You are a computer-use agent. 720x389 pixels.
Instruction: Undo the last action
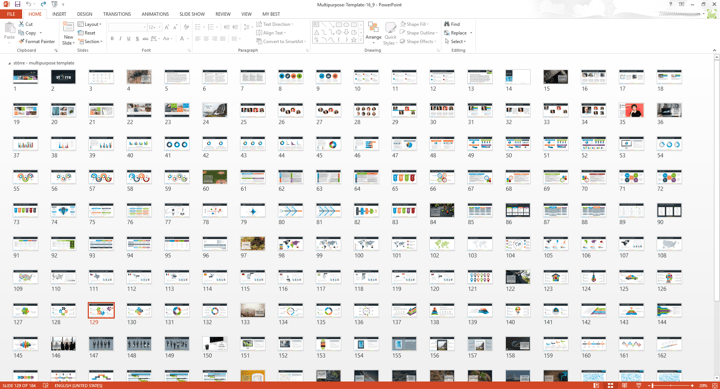[x=28, y=4]
